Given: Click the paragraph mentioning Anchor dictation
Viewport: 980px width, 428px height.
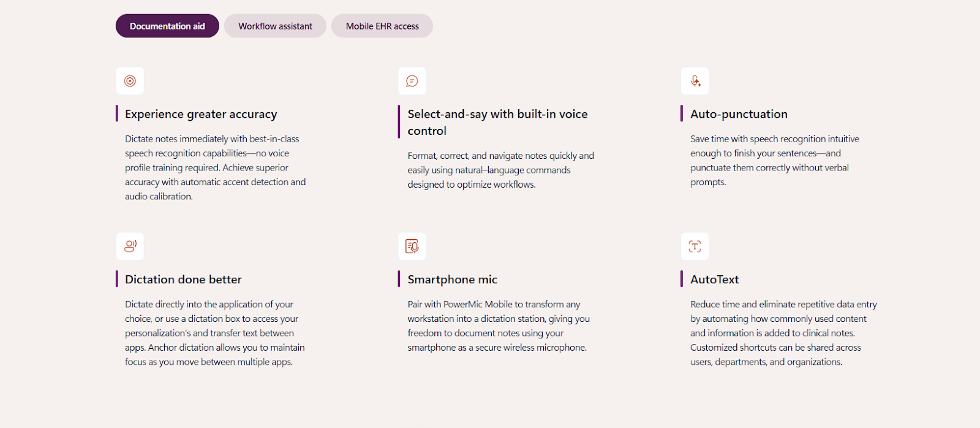Looking at the screenshot, I should [215, 333].
